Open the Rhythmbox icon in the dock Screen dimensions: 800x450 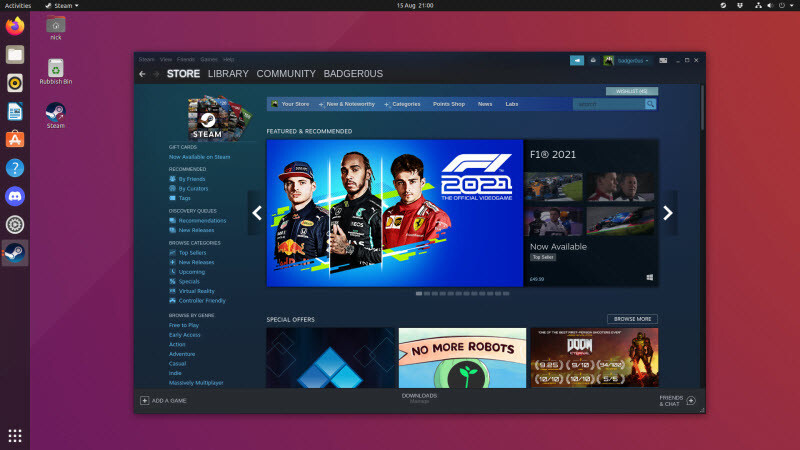15,83
